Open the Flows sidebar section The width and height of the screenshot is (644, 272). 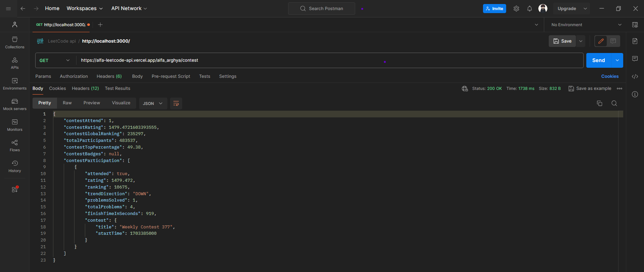[15, 146]
